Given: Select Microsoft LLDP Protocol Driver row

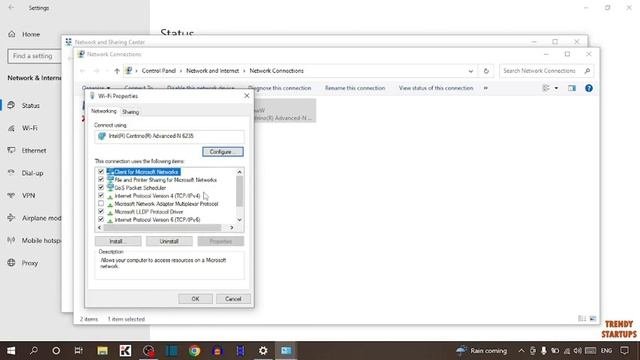Looking at the screenshot, I should click(149, 211).
